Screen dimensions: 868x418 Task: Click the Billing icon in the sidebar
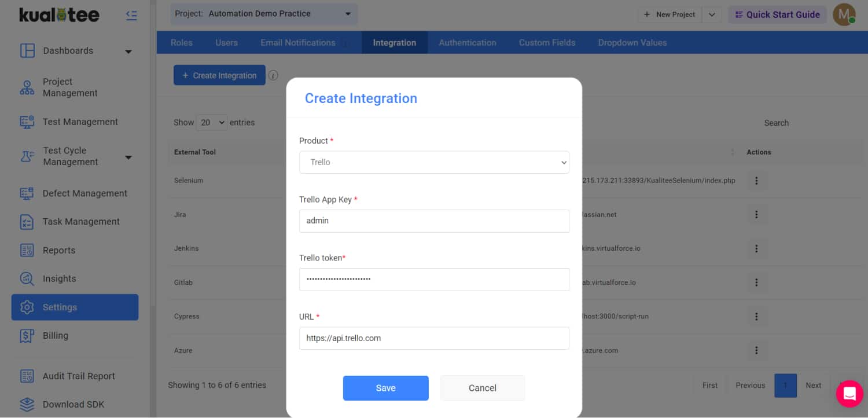point(27,336)
